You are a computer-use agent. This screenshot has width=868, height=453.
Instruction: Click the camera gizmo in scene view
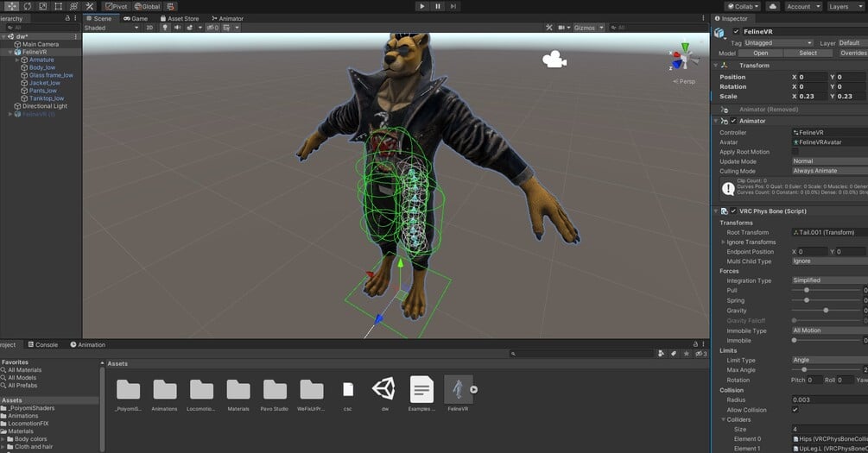point(554,60)
